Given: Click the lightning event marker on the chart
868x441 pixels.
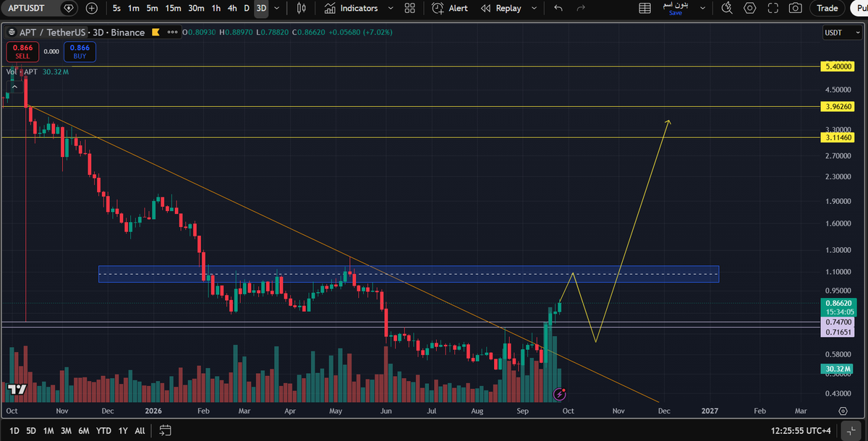Looking at the screenshot, I should 559,394.
